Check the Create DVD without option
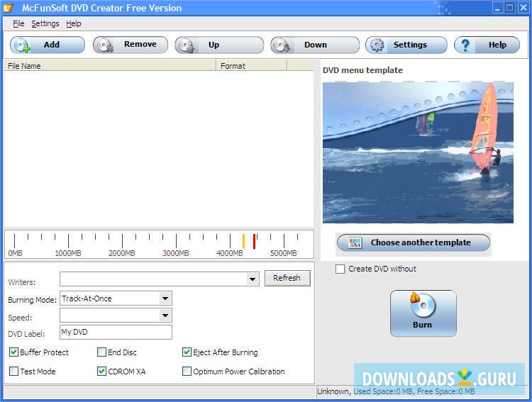The image size is (532, 402). pos(340,269)
